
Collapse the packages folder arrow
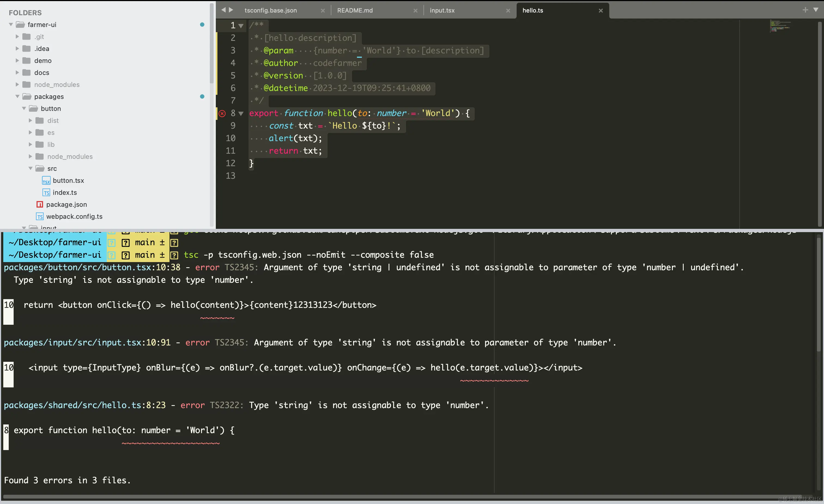click(17, 96)
